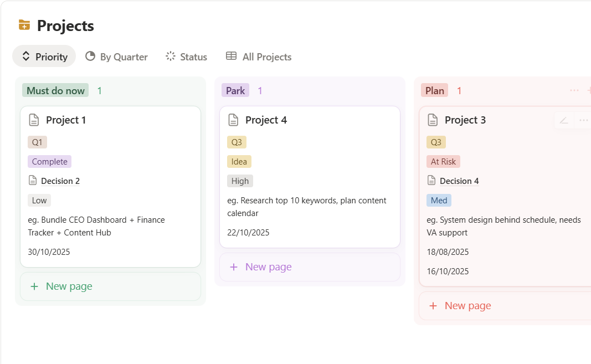Click the Projects folder icon beside title
This screenshot has height=364, width=591.
tap(24, 25)
